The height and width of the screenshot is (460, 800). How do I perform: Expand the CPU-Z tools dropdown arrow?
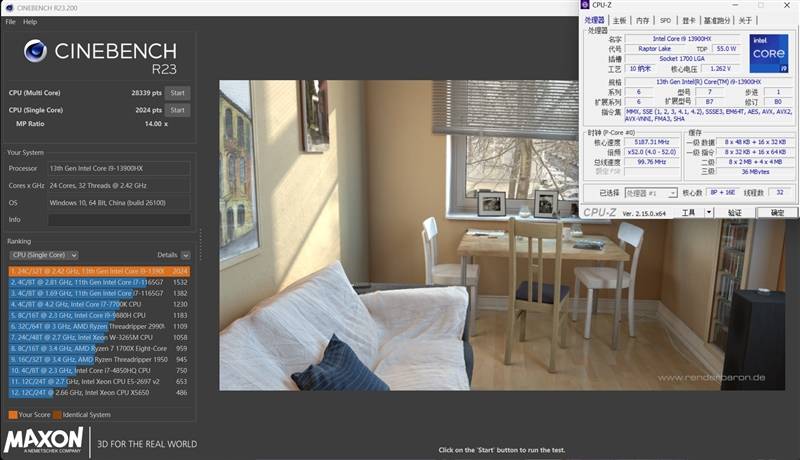pos(709,213)
